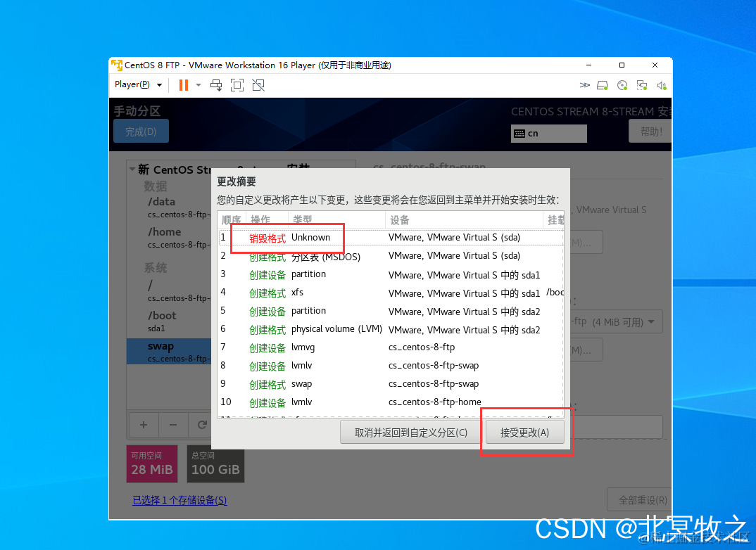Pause the virtual machine
The width and height of the screenshot is (756, 550).
[x=183, y=85]
